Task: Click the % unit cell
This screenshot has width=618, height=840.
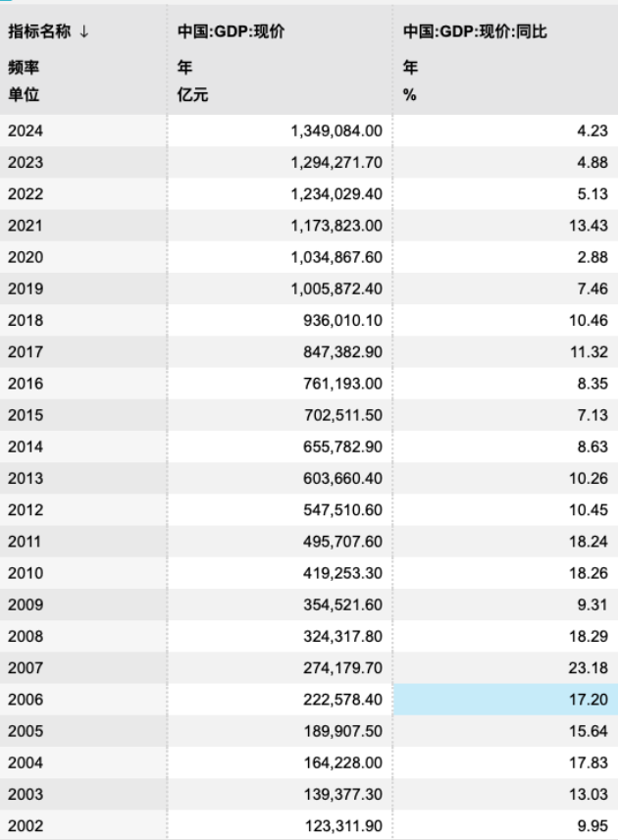Action: coord(409,95)
